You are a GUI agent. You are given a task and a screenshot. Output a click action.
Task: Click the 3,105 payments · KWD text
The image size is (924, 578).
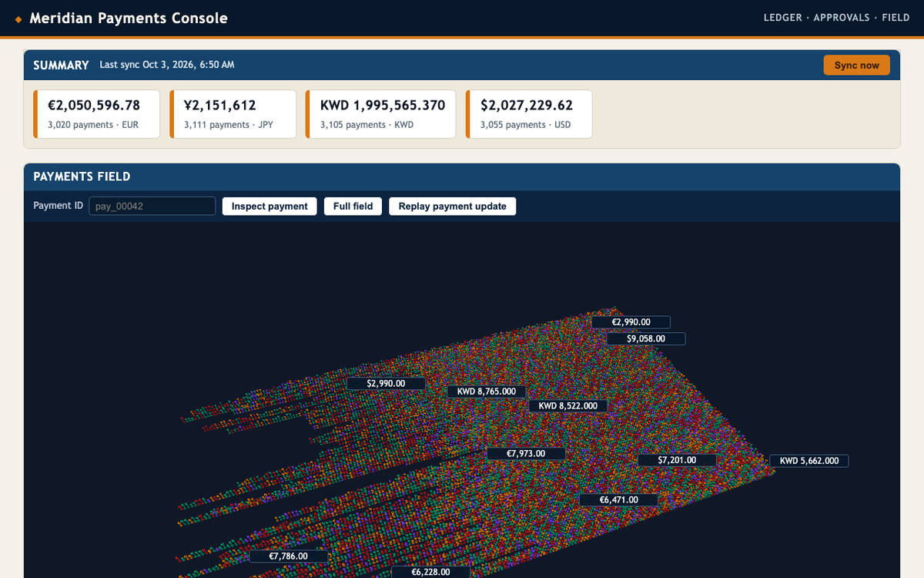point(367,125)
